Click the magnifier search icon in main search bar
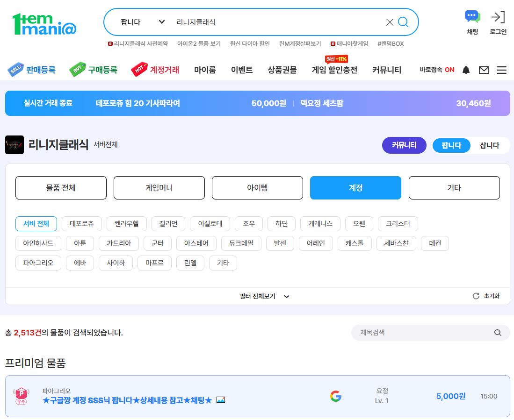Viewport: 514px width, 420px height. (403, 22)
